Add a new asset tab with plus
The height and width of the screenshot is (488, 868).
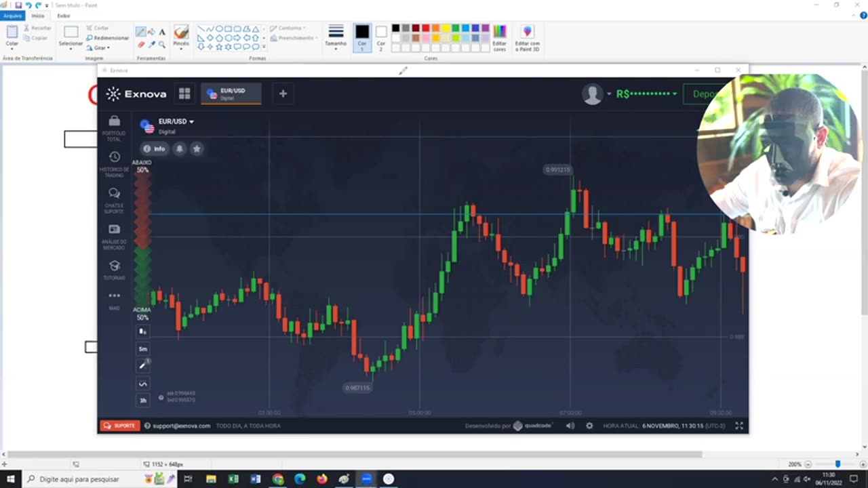[283, 94]
